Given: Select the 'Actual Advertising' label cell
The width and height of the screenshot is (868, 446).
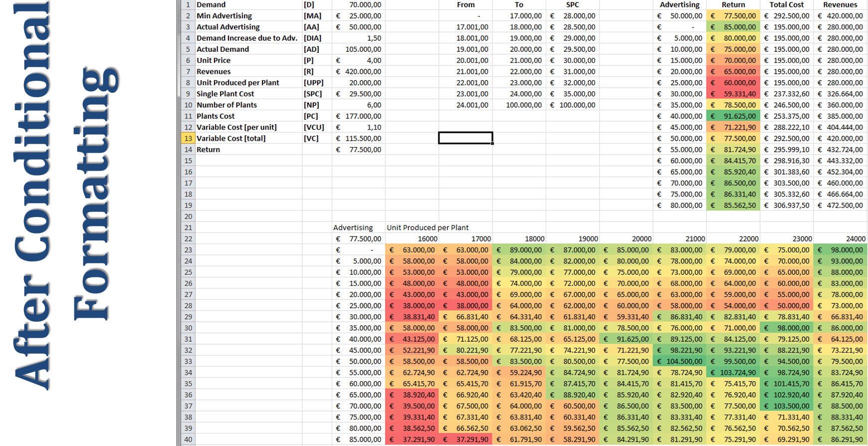Looking at the screenshot, I should 248,27.
